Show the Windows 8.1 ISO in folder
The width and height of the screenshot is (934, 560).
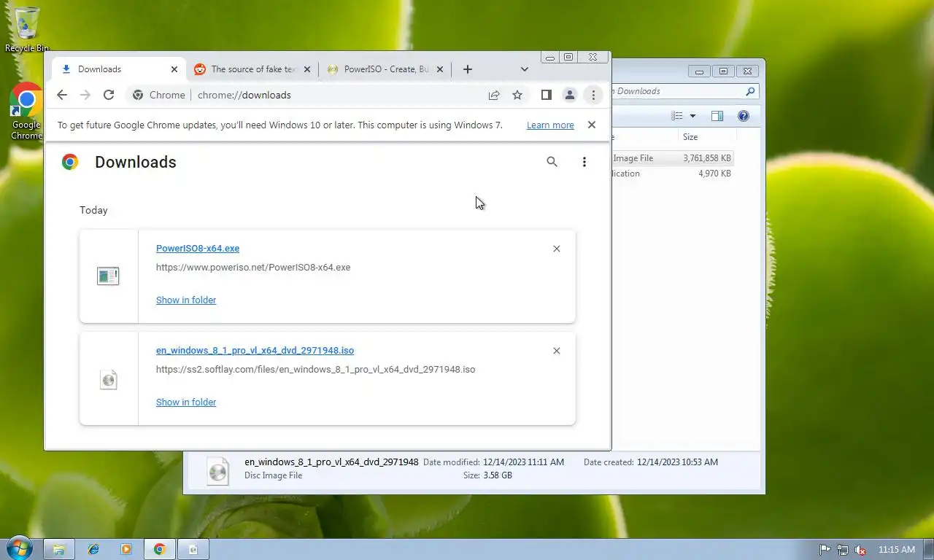point(186,402)
